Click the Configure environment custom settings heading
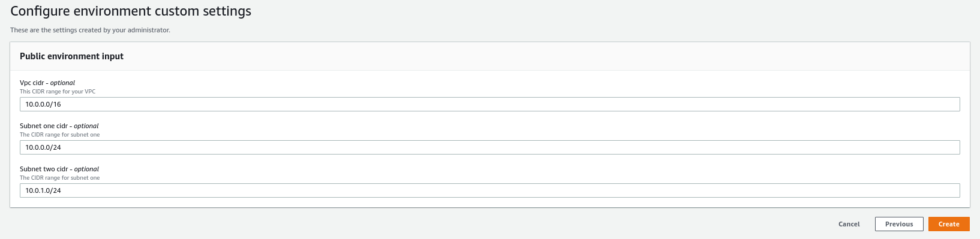Image resolution: width=980 pixels, height=239 pixels. [131, 11]
